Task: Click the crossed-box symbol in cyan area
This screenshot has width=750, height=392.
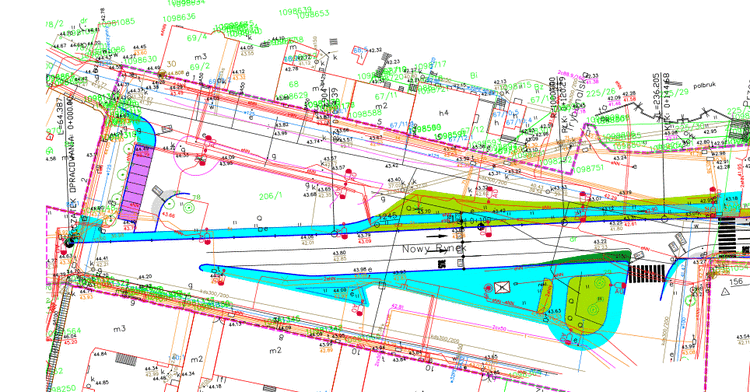Action: 502,287
